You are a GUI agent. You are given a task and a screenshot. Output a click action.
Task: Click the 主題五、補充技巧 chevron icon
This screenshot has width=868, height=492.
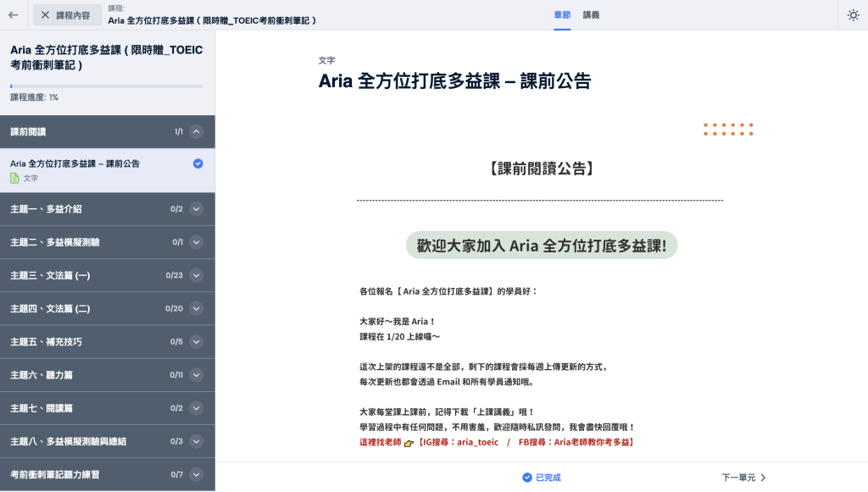click(197, 341)
